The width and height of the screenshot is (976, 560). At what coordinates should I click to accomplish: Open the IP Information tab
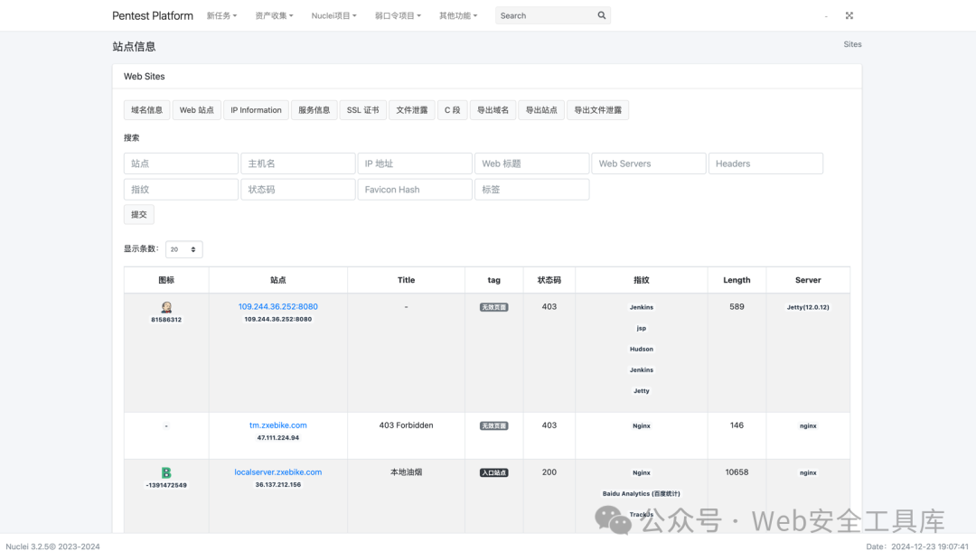[x=256, y=110]
